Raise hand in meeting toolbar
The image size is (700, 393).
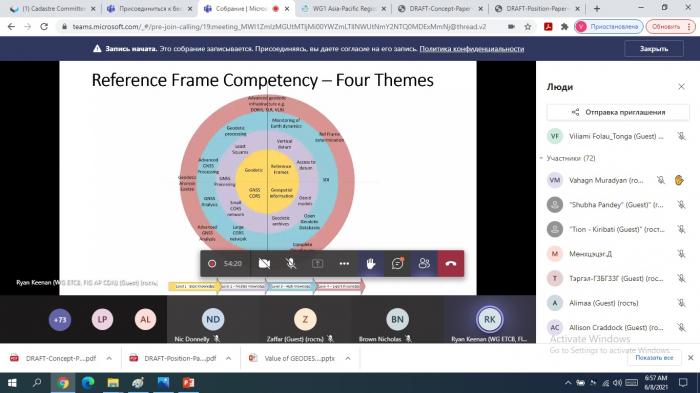371,264
